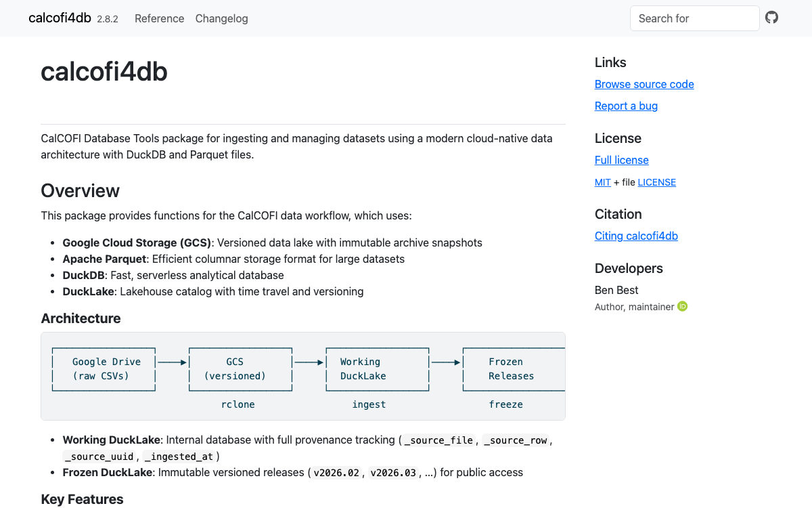Open the Changelog menu item
This screenshot has width=812, height=508.
click(x=222, y=18)
